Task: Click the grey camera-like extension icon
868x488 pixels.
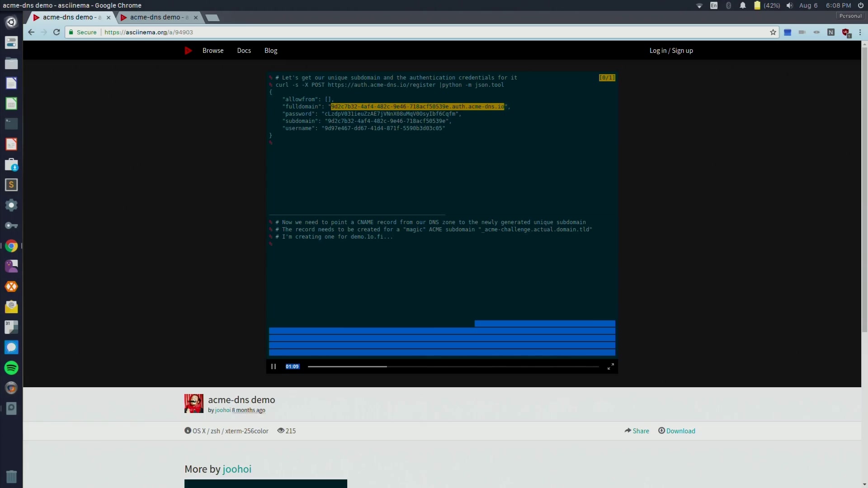Action: pos(802,32)
